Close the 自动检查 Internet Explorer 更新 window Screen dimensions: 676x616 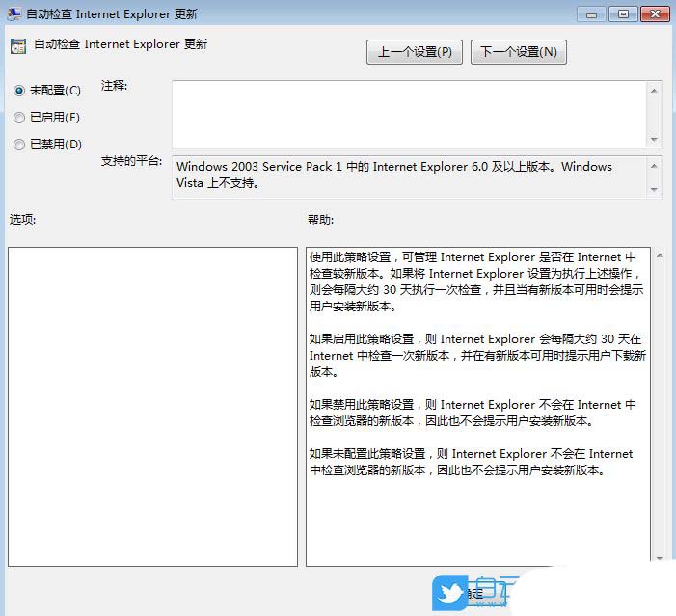tap(655, 14)
